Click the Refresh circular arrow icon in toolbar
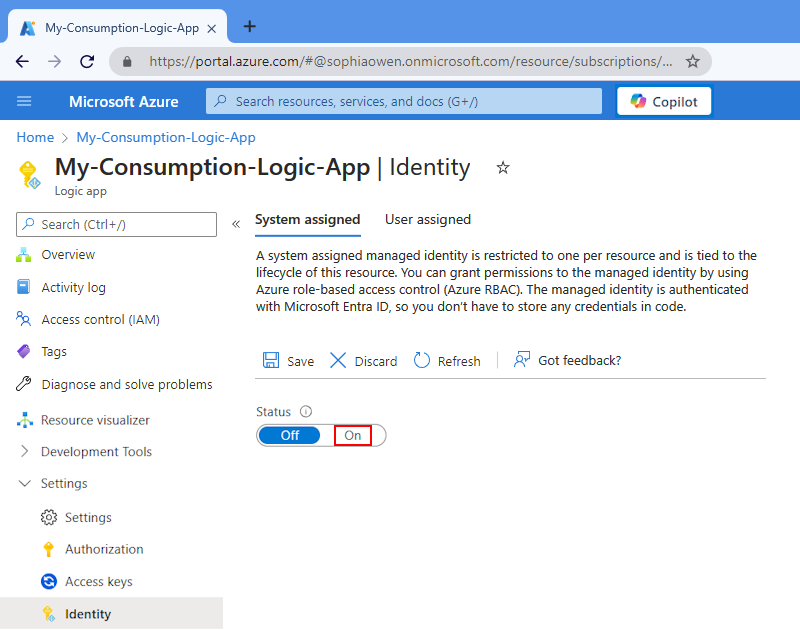The height and width of the screenshot is (630, 800). coord(421,360)
